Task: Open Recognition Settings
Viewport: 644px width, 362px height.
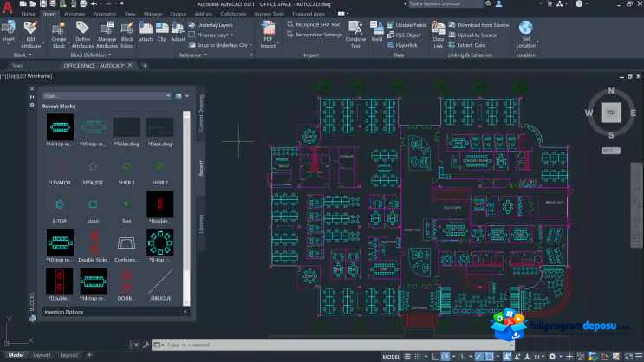Action: (x=315, y=35)
